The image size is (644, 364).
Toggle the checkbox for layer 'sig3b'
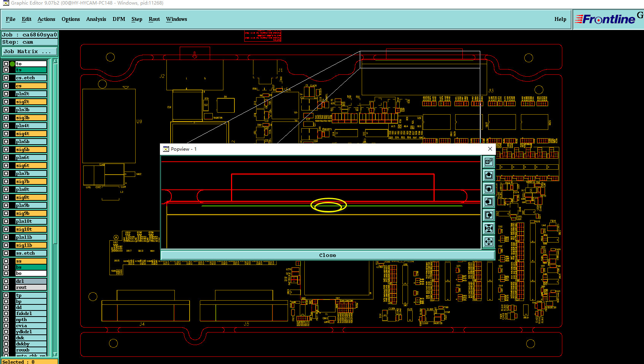pos(6,118)
